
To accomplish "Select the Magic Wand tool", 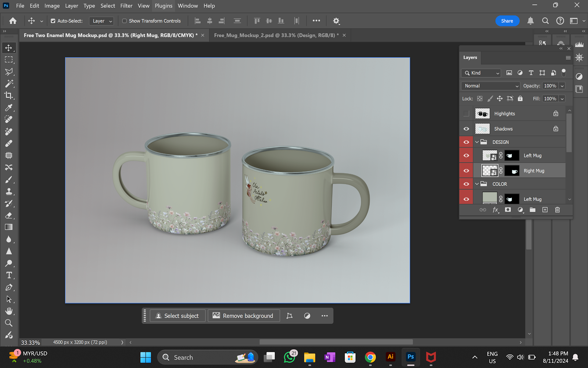I will point(9,84).
